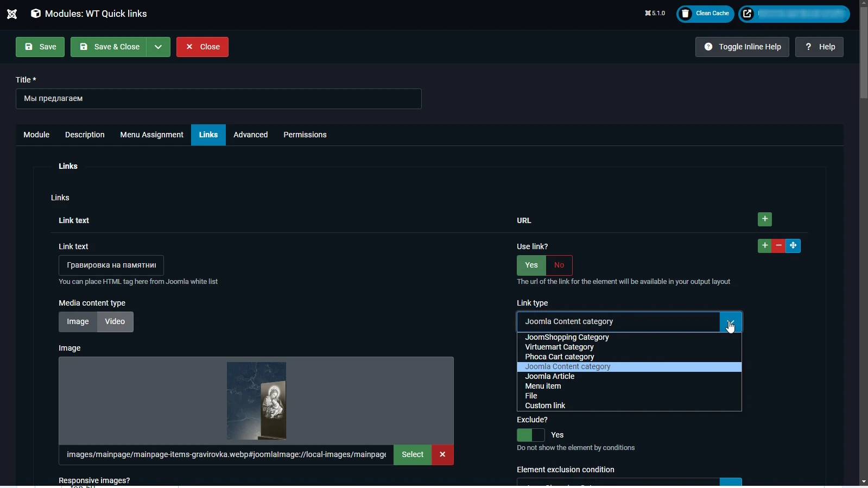Choose Joomla Article from Link type list
Viewport: 868px width, 488px height.
pyautogui.click(x=549, y=377)
